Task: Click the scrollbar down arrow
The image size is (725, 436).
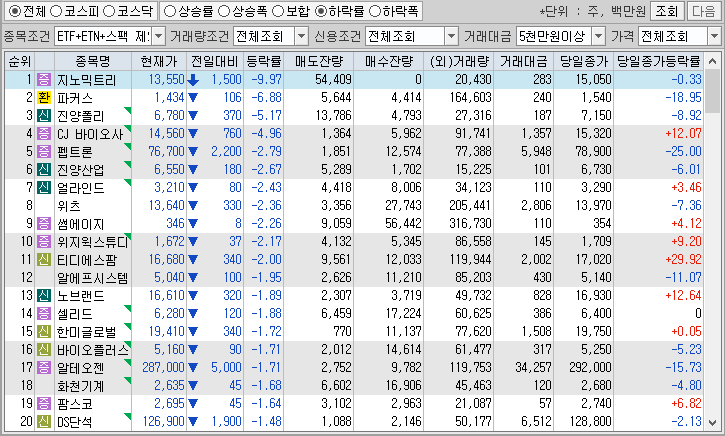Action: point(713,423)
